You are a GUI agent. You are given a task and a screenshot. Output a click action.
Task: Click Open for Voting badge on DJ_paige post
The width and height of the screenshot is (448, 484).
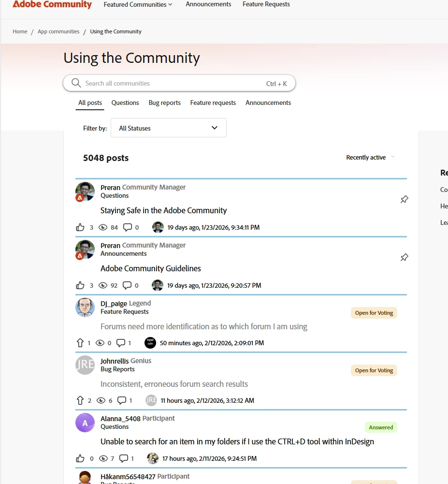[374, 313]
